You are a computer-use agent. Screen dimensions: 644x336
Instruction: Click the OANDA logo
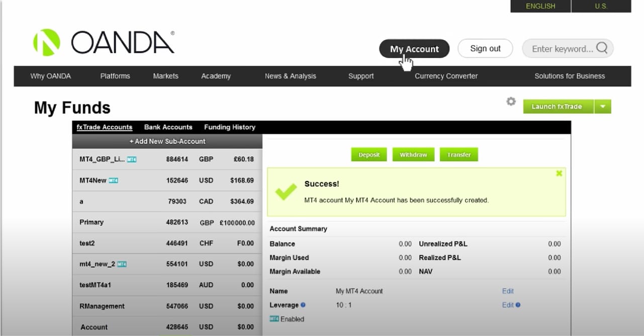(104, 42)
